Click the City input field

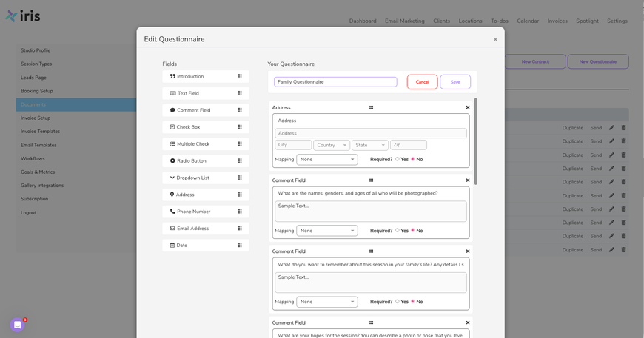(293, 145)
